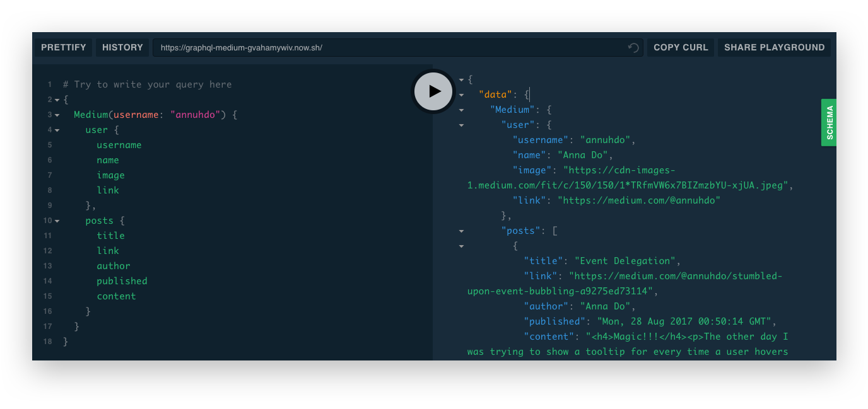
Task: Click the content field on line 15
Action: point(116,296)
